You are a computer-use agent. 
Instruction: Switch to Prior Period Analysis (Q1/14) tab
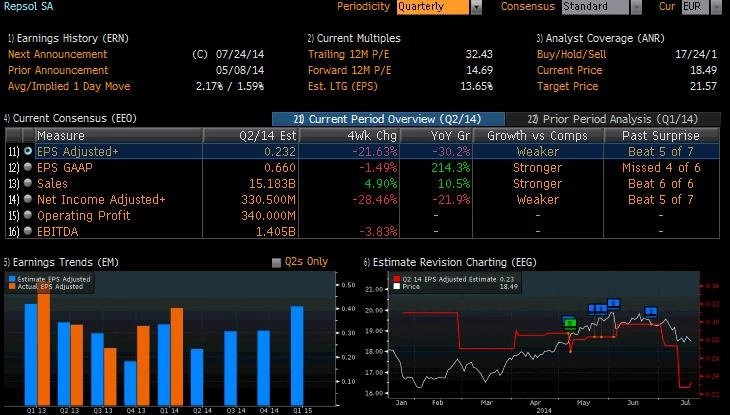(613, 119)
